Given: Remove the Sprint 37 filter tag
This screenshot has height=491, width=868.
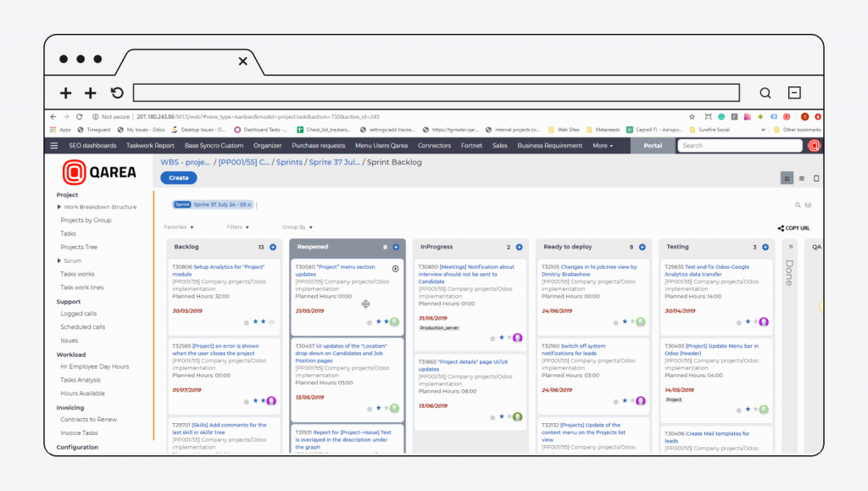Looking at the screenshot, I should [250, 204].
